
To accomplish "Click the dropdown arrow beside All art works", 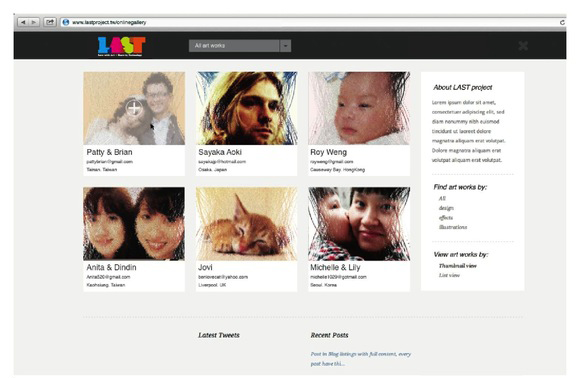I will (x=285, y=46).
